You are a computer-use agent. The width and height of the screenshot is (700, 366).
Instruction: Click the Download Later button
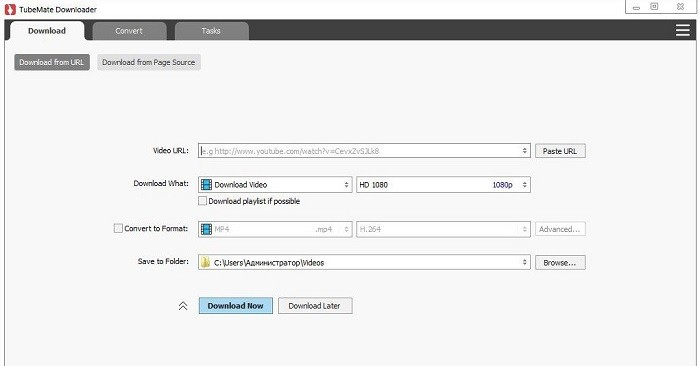point(315,306)
